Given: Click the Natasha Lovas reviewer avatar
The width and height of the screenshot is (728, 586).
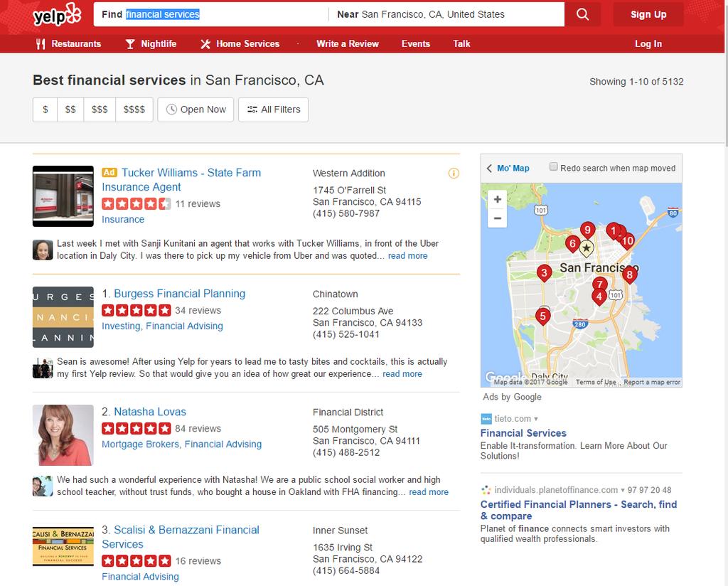Looking at the screenshot, I should [43, 486].
